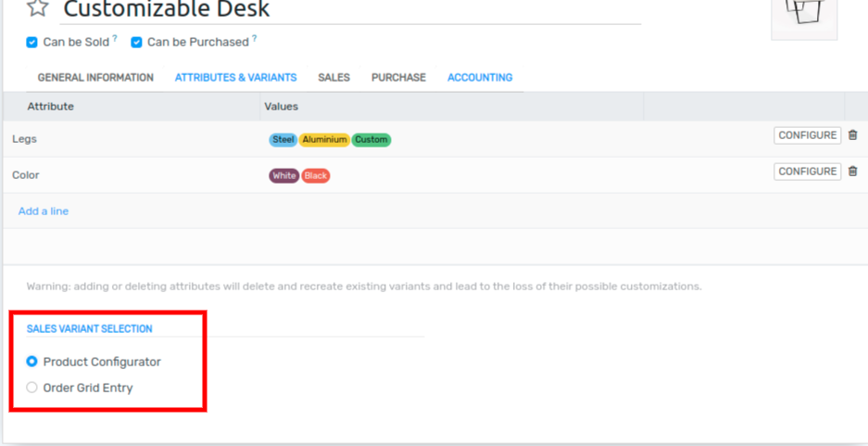
Task: Switch to the General Information tab
Action: 95,78
